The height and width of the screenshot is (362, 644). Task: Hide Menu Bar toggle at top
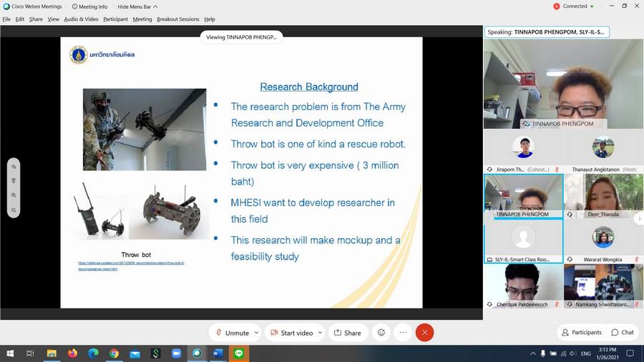[137, 6]
